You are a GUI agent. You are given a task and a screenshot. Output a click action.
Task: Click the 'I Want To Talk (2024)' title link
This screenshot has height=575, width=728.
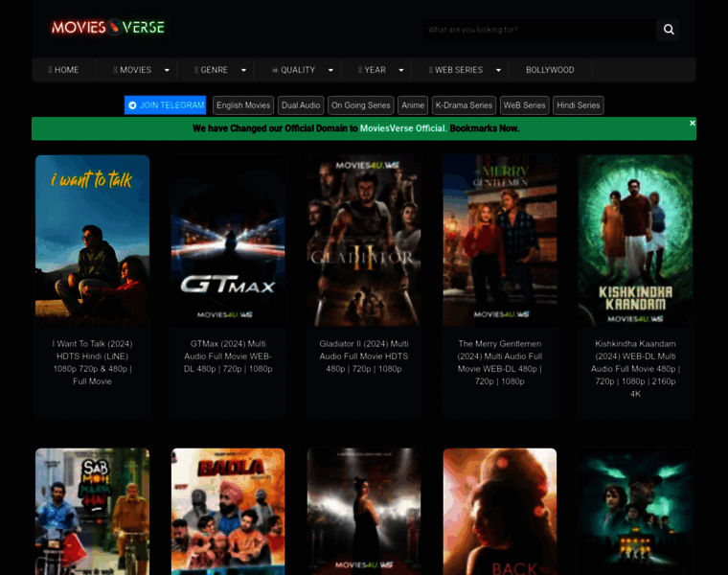pyautogui.click(x=92, y=362)
